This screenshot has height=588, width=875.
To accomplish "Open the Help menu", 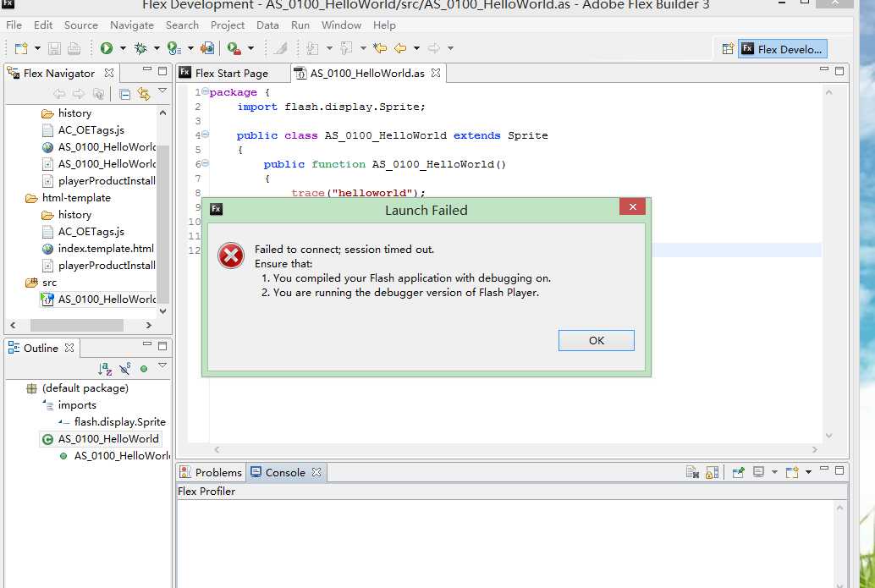I will click(x=384, y=25).
